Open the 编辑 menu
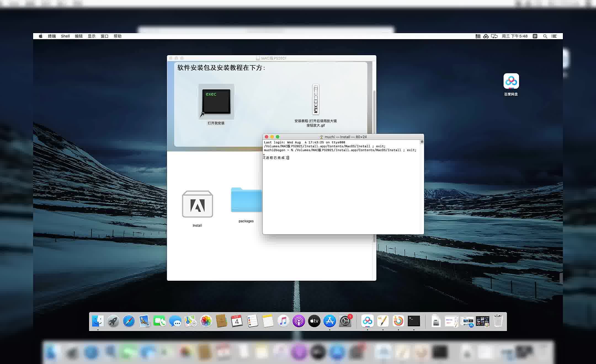The image size is (596, 364). point(79,36)
